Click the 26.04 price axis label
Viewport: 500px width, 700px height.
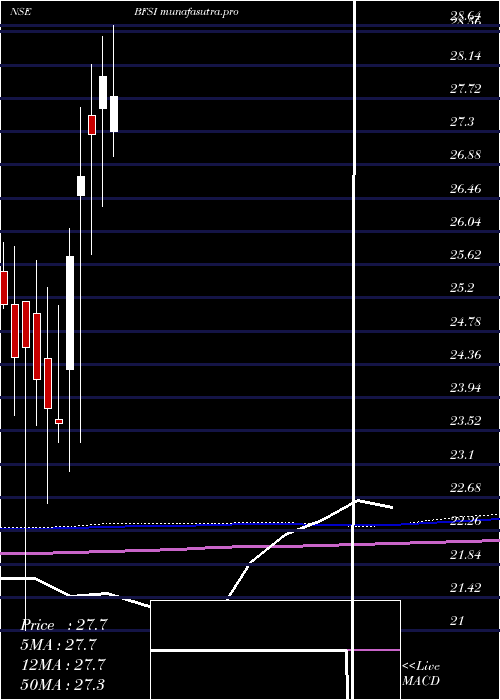point(465,221)
